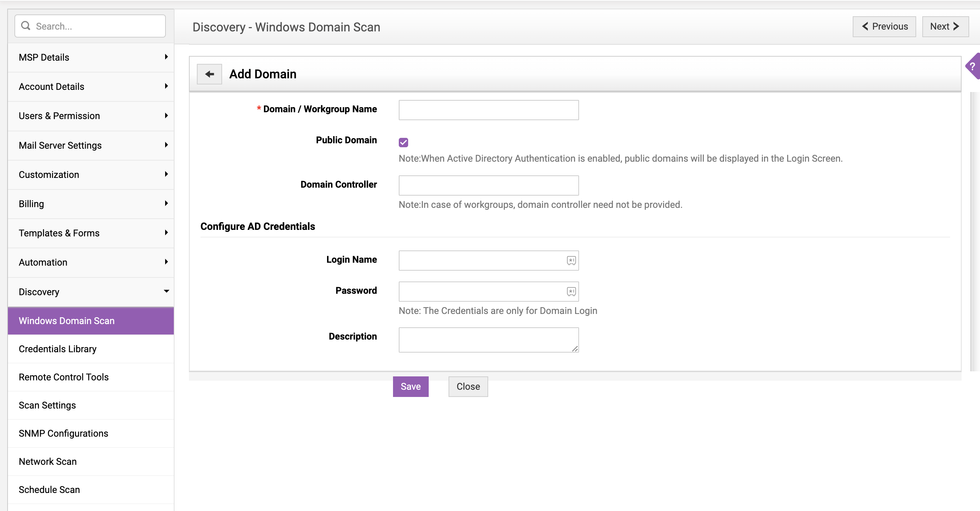Click the Domain Controller input field
980x511 pixels.
coord(489,185)
